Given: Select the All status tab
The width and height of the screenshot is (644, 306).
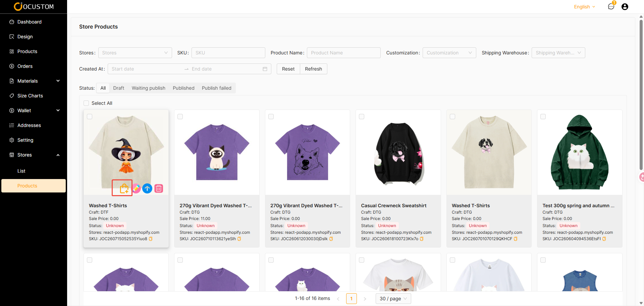Looking at the screenshot, I should (103, 88).
